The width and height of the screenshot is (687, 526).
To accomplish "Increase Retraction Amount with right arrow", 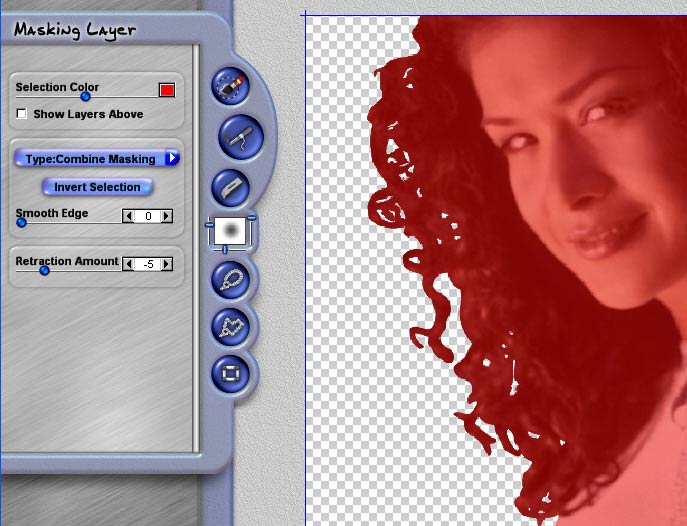I will tap(166, 264).
